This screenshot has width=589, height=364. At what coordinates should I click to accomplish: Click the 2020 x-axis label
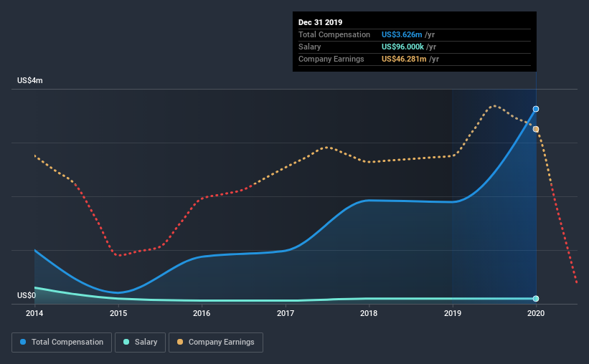pos(536,313)
